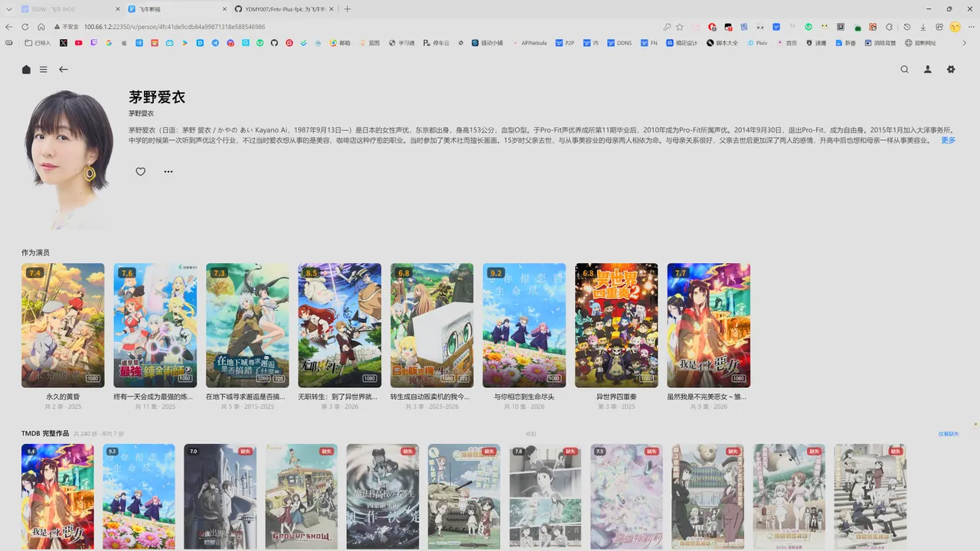Expand the biography with 更多
The height and width of the screenshot is (551, 980).
tap(949, 140)
